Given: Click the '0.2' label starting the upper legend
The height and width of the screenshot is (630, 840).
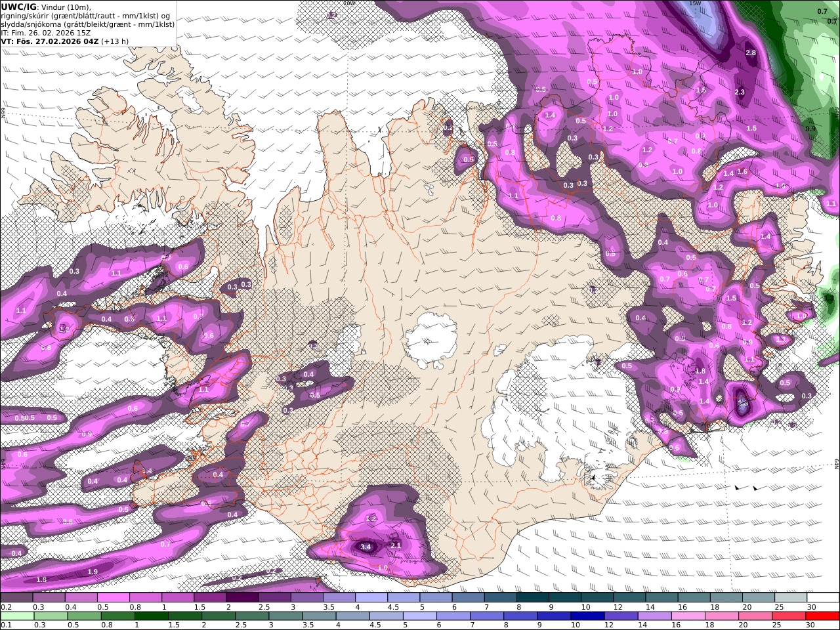Looking at the screenshot, I should tap(6, 608).
